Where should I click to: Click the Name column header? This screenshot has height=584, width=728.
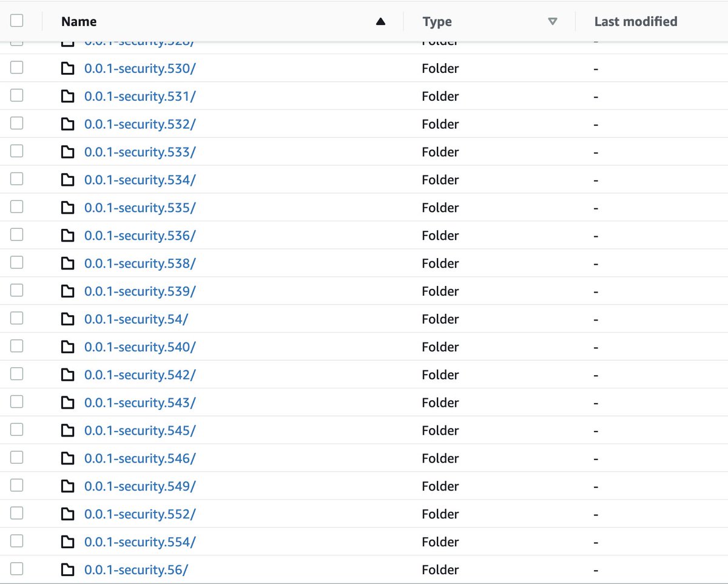tap(79, 22)
